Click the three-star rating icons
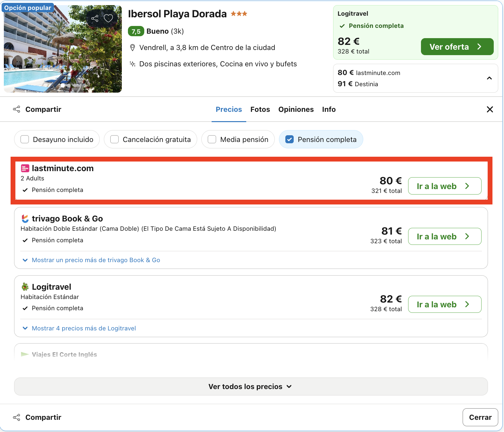The height and width of the screenshot is (432, 504). point(239,14)
